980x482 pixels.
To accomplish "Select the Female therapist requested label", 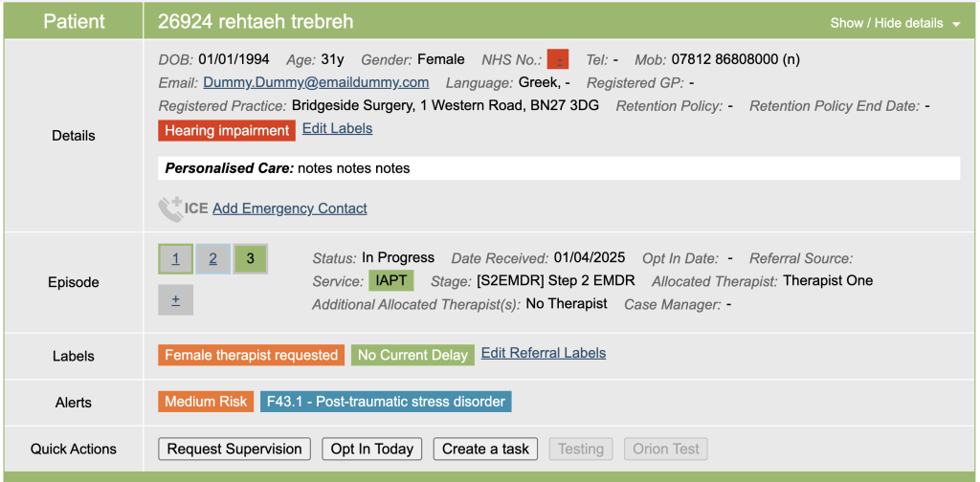I will click(x=251, y=355).
